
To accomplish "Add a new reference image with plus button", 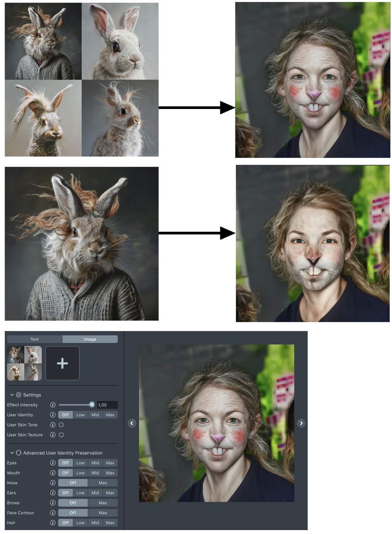I will (62, 363).
